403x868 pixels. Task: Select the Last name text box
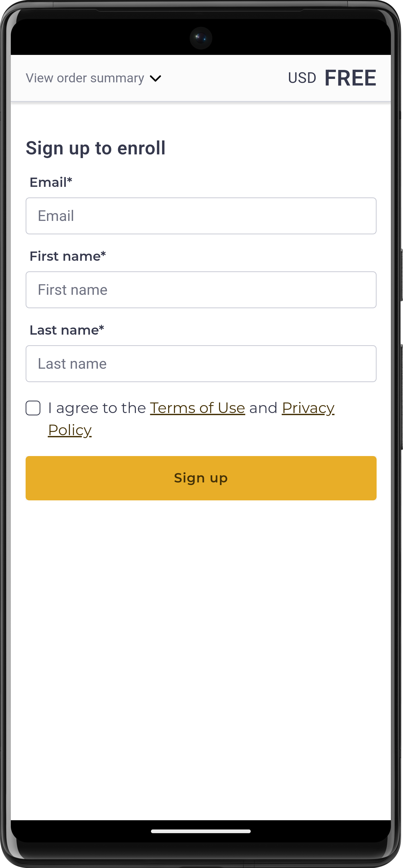201,363
